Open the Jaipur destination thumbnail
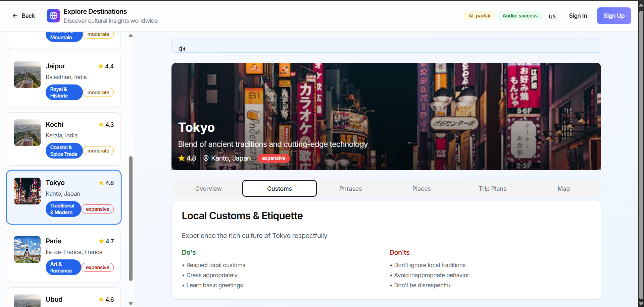 (x=27, y=74)
